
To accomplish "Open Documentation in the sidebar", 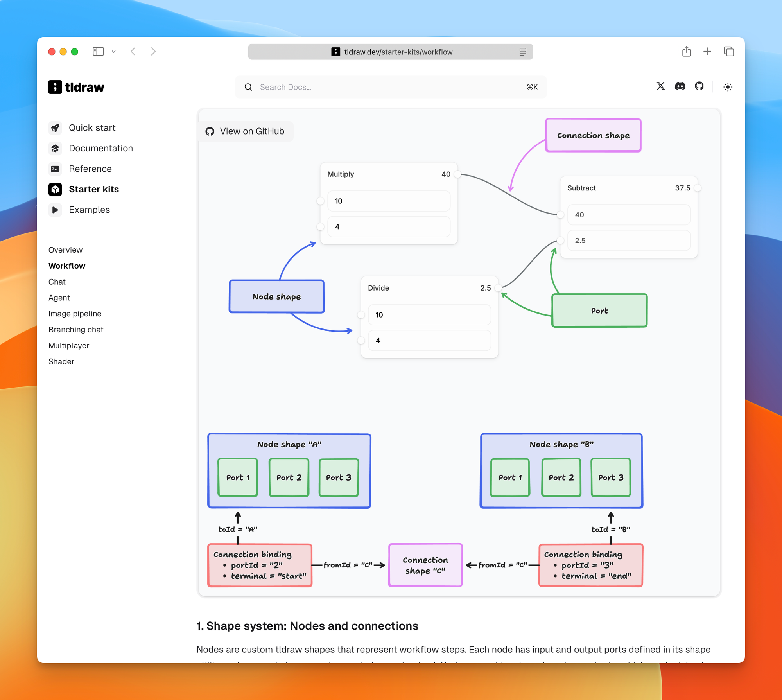I will (101, 148).
